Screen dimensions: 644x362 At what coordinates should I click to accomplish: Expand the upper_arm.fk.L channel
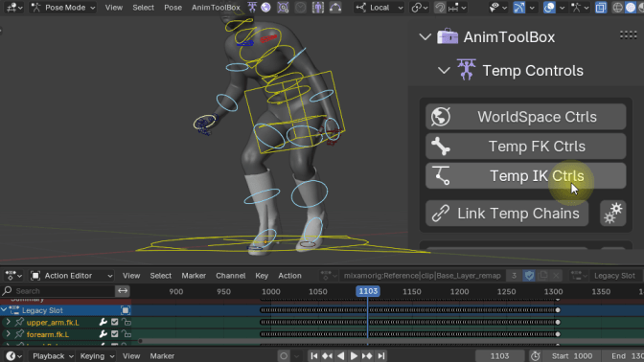(9, 322)
